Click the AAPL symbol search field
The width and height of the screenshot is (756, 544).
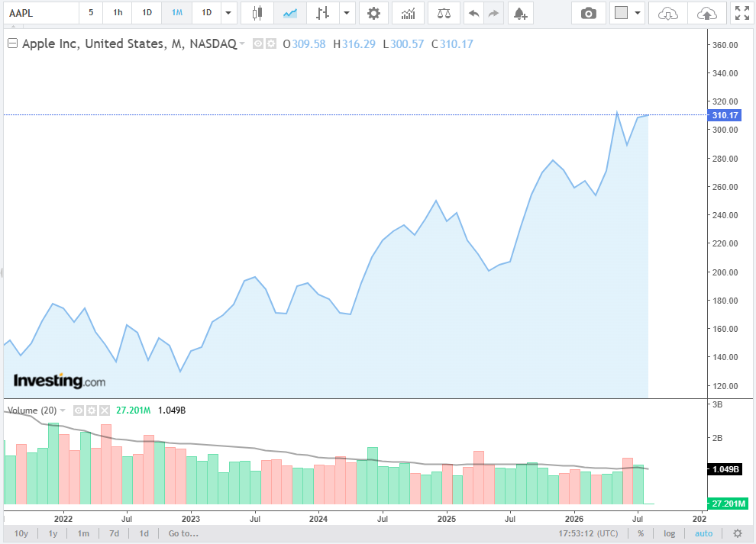coord(41,13)
